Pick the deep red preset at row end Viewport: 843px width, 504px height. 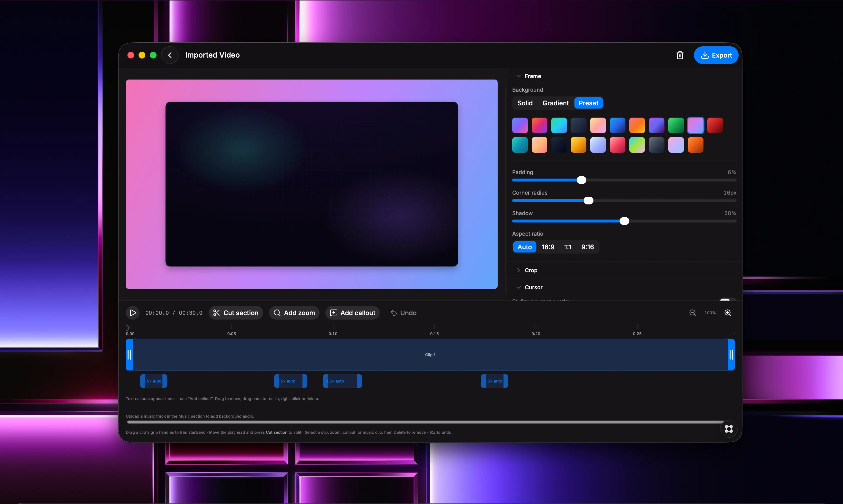click(715, 126)
